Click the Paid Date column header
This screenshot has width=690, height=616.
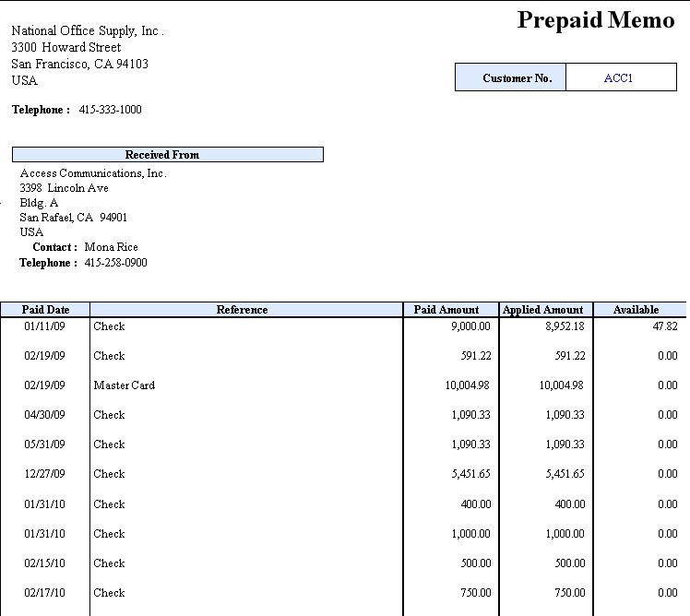44,310
